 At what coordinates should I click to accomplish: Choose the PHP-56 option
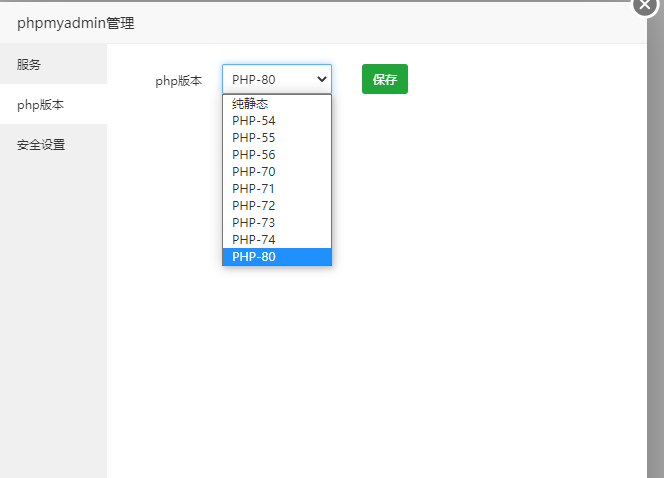[277, 155]
